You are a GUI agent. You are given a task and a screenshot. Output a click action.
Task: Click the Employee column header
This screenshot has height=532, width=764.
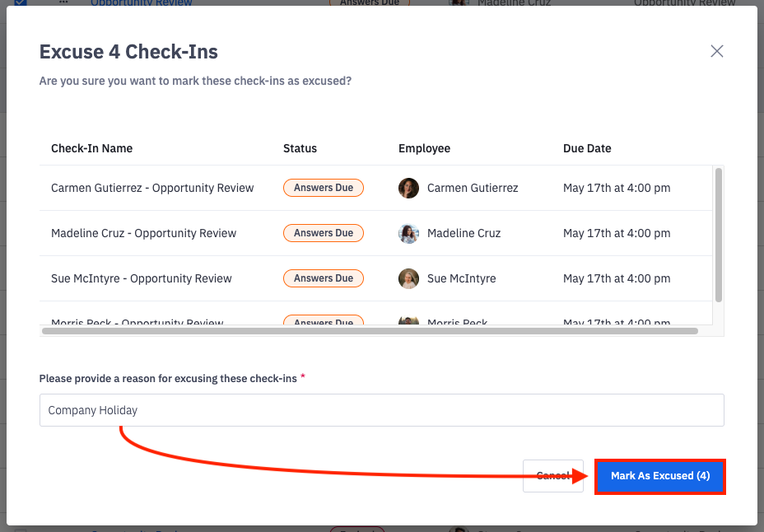pos(424,148)
